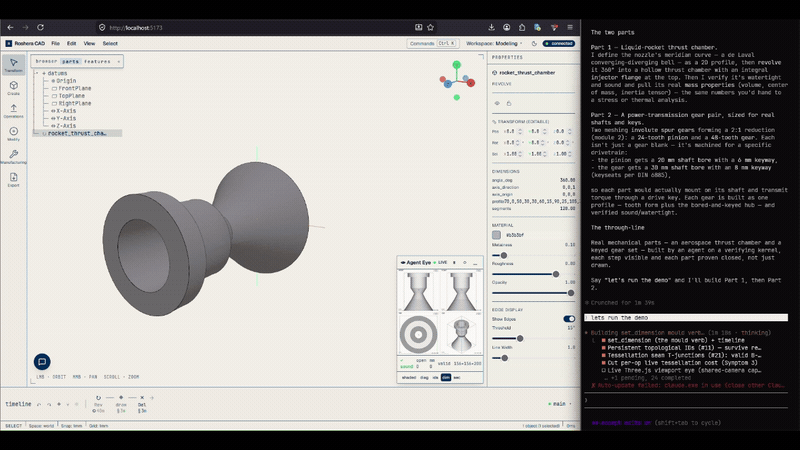Open the View menu
The image size is (800, 450).
click(x=89, y=43)
